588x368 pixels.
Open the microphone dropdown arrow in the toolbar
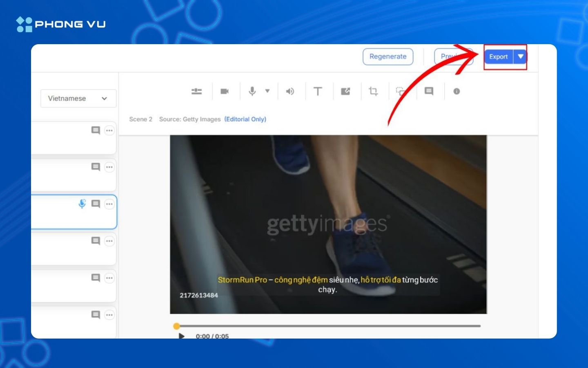(267, 91)
